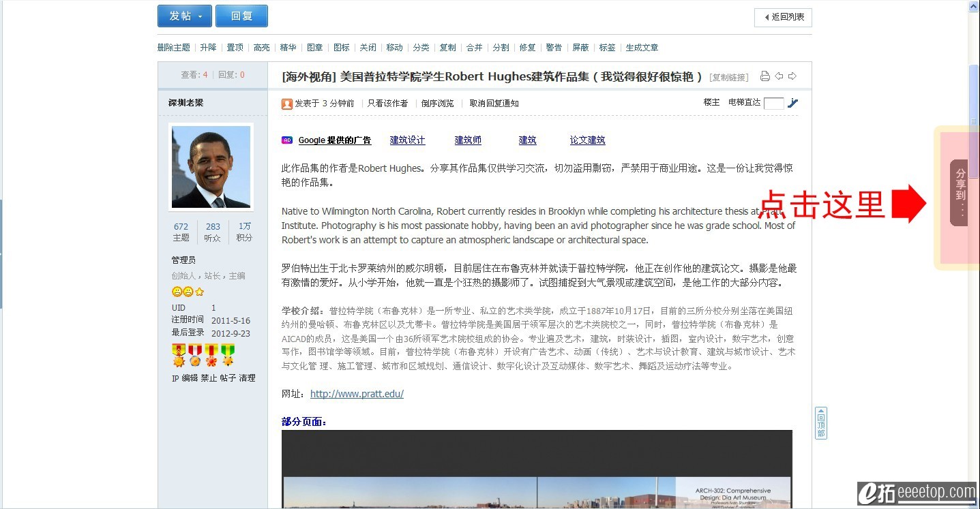Click the medal icons under 最后登录
This screenshot has height=509, width=980.
203,355
